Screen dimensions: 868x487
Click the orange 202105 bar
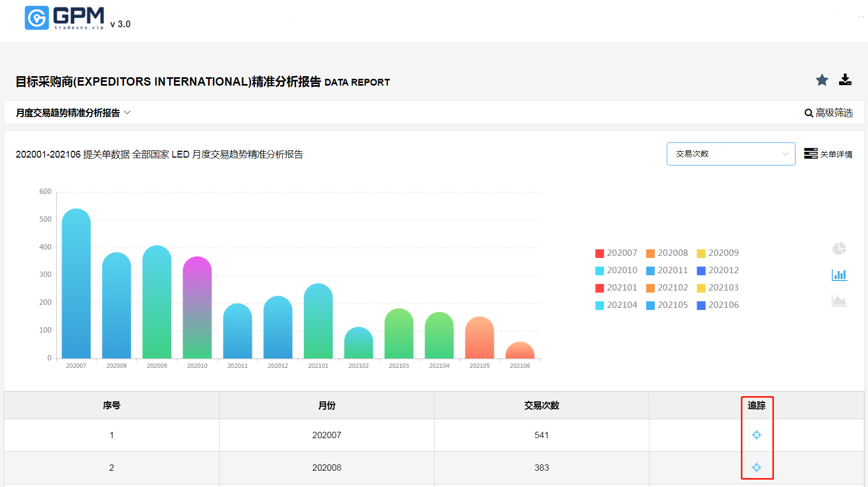coord(480,338)
